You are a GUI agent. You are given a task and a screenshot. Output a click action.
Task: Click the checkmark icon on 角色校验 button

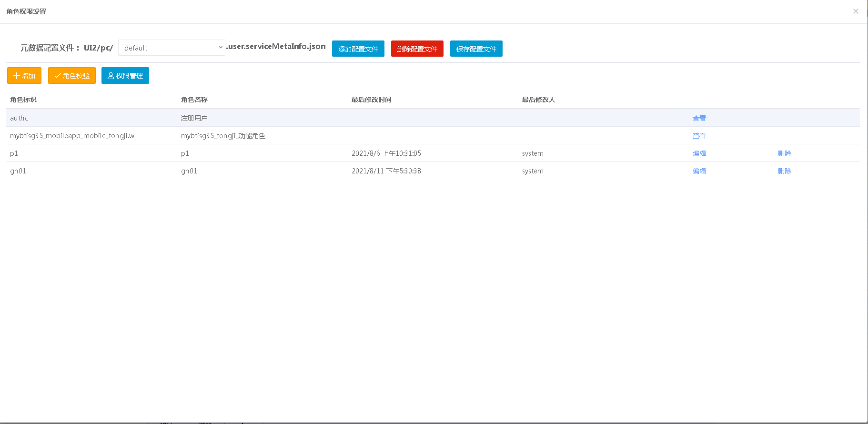[57, 76]
